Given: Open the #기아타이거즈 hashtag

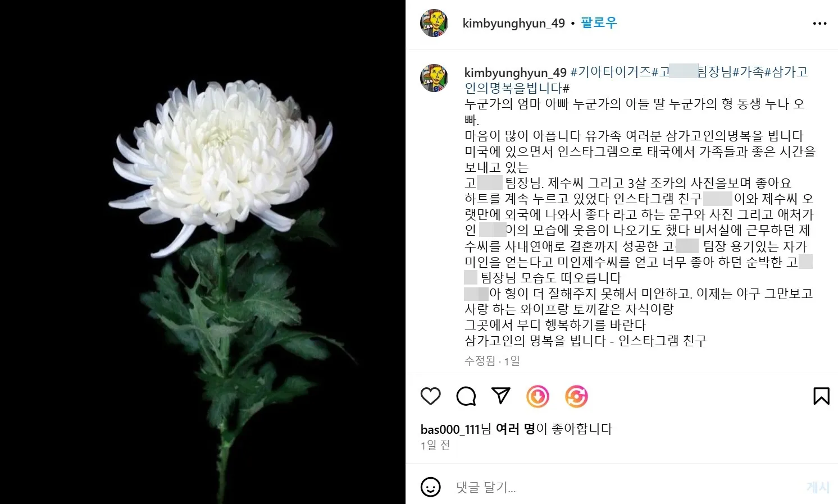Looking at the screenshot, I should click(x=611, y=72).
